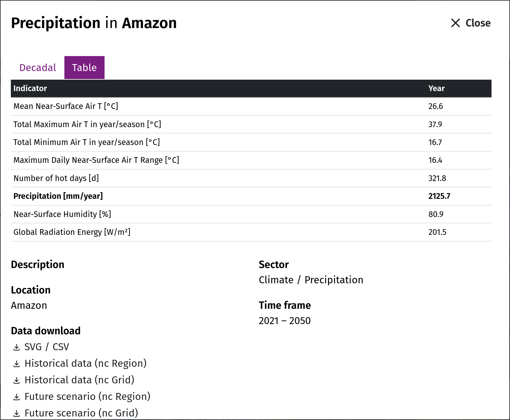Select the Near-Surface Humidity [%] row
The image size is (510, 420).
pos(251,214)
